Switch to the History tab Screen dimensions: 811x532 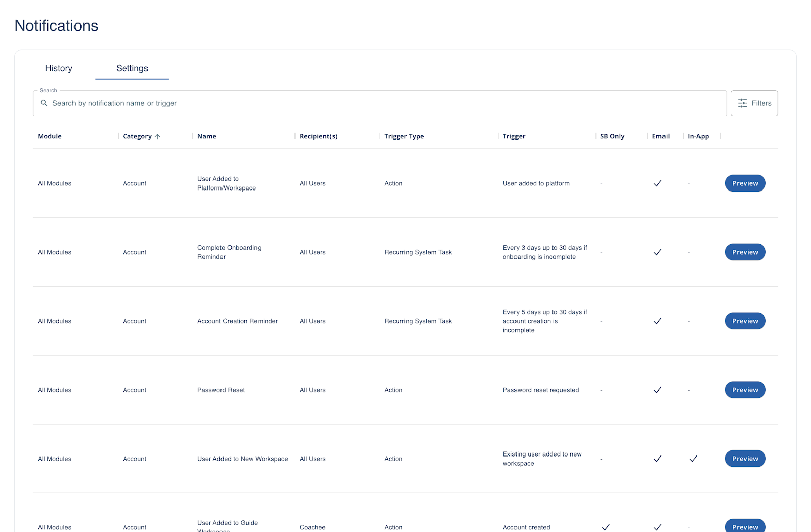(x=59, y=68)
